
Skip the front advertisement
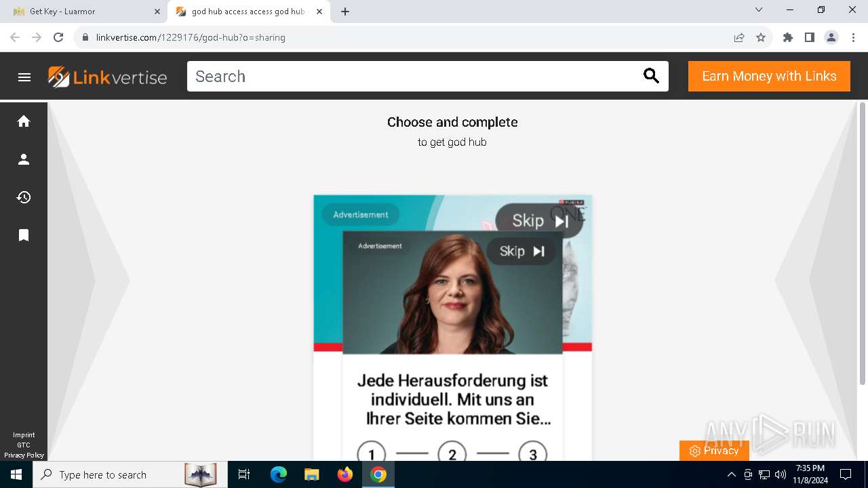[x=521, y=251]
